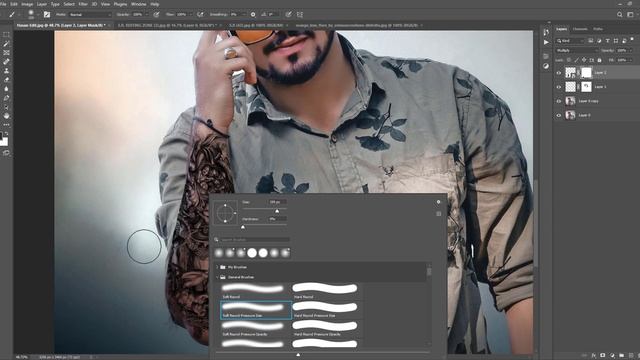Select Hard Round Pressure Size brush
640x360 pixels.
coord(325,310)
